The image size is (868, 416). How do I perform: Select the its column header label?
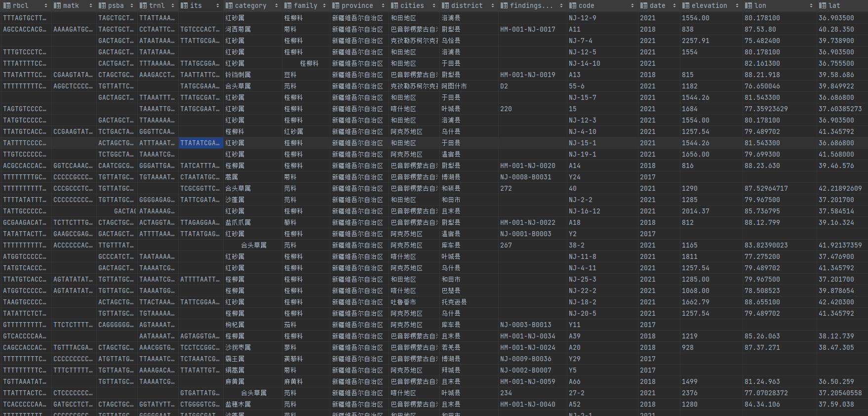[196, 5]
